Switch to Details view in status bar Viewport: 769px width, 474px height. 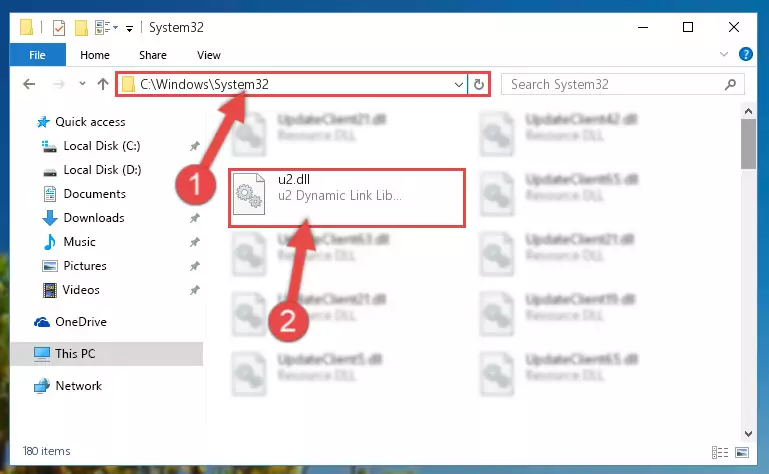719,452
